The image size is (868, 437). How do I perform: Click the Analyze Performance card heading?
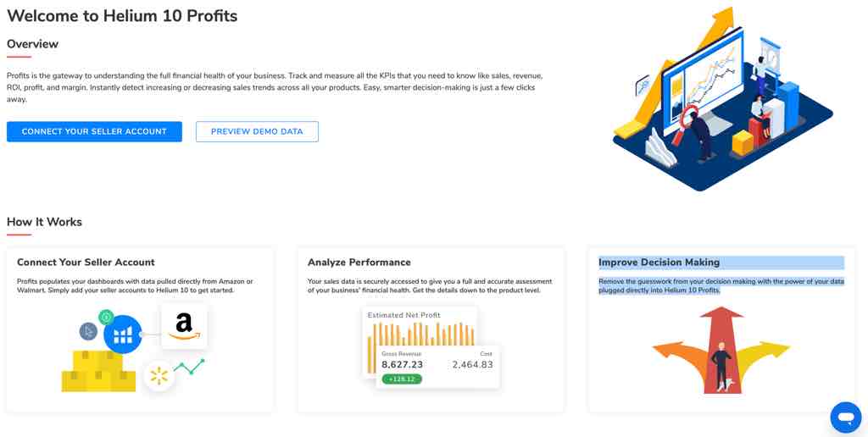click(359, 263)
